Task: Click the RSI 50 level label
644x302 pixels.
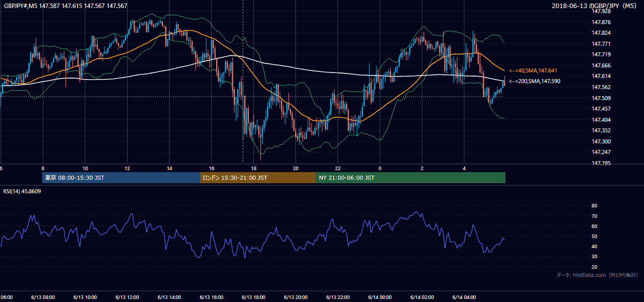Action: point(594,236)
